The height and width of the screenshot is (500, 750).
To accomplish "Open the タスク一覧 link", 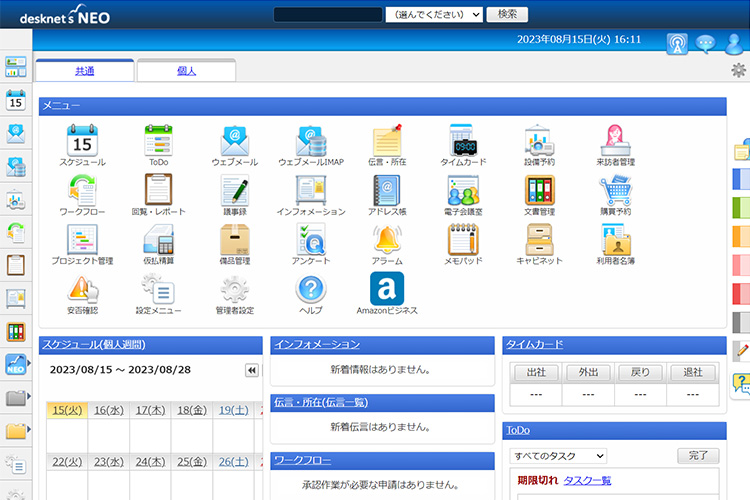I will (x=587, y=481).
